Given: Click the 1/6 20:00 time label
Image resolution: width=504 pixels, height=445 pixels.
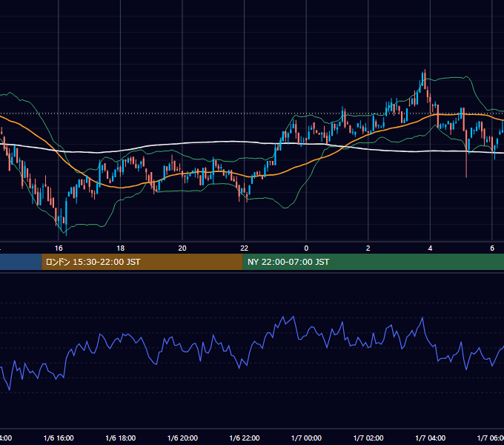Looking at the screenshot, I should coord(182,438).
